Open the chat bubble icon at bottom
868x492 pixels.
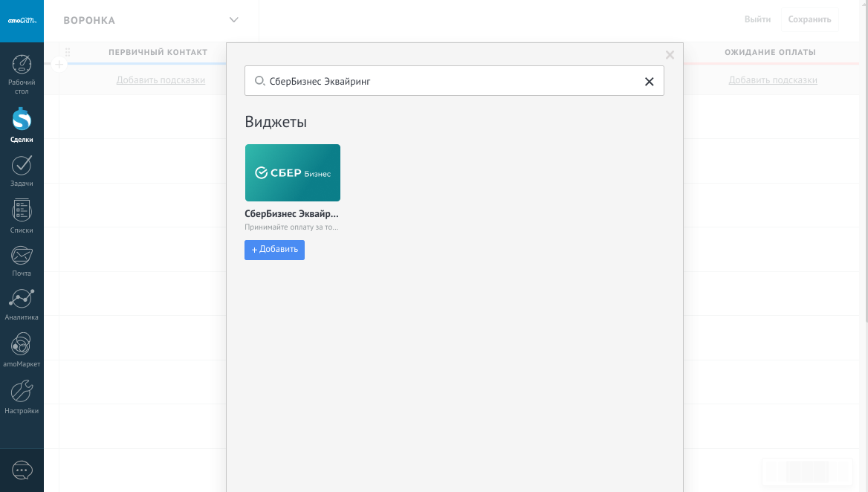[x=22, y=470]
